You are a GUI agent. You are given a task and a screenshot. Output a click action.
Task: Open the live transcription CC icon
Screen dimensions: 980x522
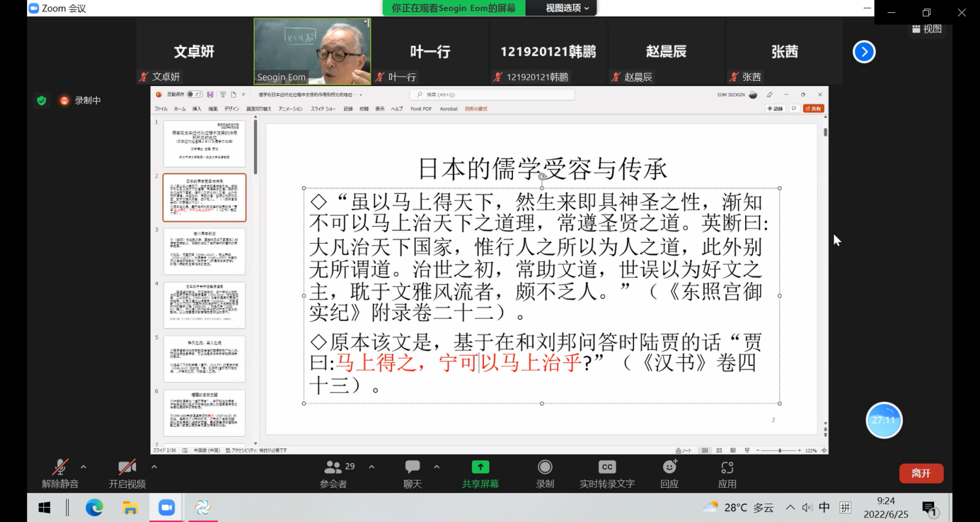coord(607,468)
